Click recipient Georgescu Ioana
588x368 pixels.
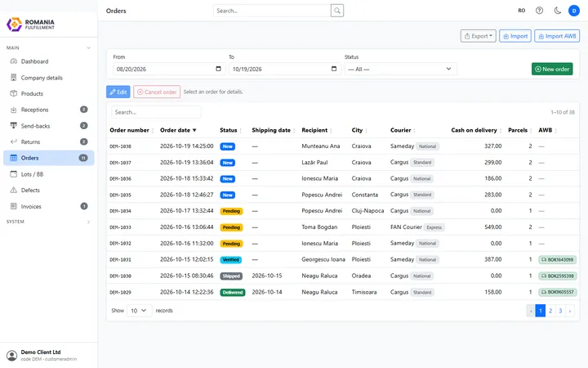[323, 259]
